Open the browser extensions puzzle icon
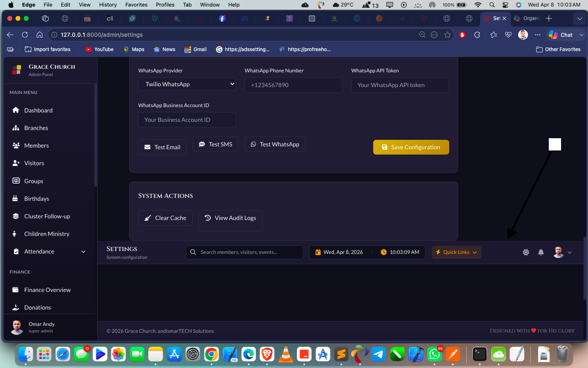588x368 pixels. tap(477, 35)
